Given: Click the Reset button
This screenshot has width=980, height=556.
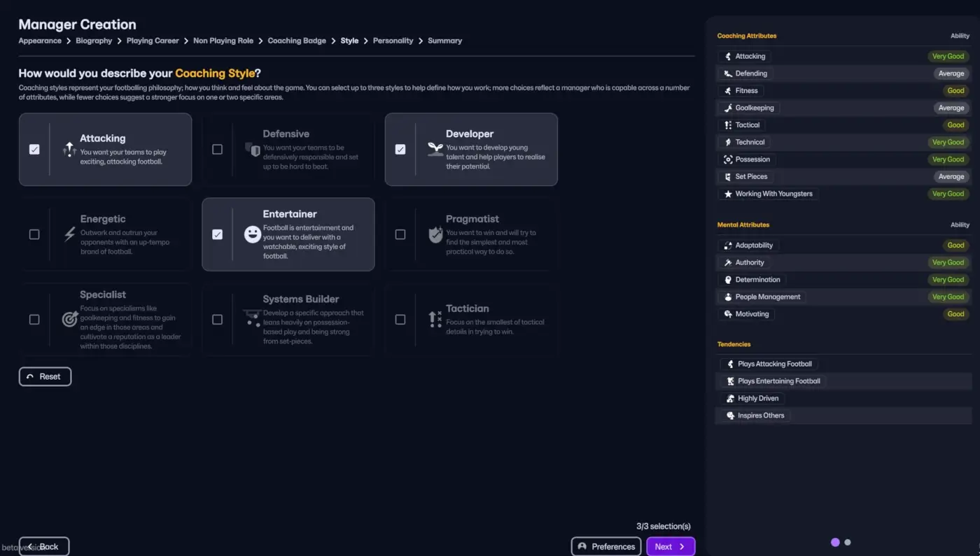Looking at the screenshot, I should pyautogui.click(x=45, y=376).
